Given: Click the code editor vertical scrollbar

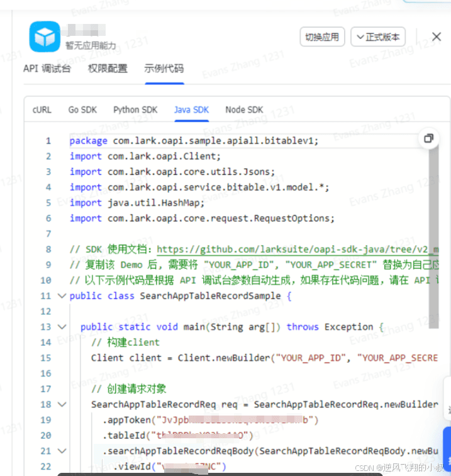Looking at the screenshot, I should [x=434, y=237].
